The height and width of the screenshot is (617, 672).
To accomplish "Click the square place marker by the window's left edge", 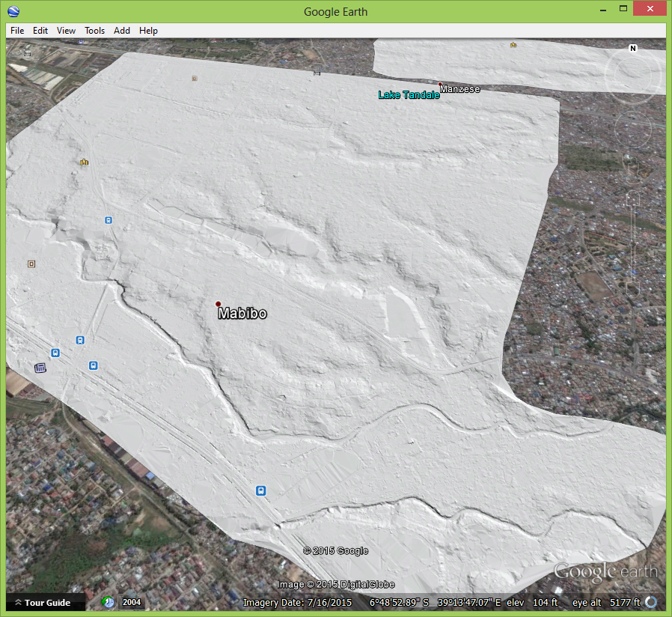I will pos(31,264).
